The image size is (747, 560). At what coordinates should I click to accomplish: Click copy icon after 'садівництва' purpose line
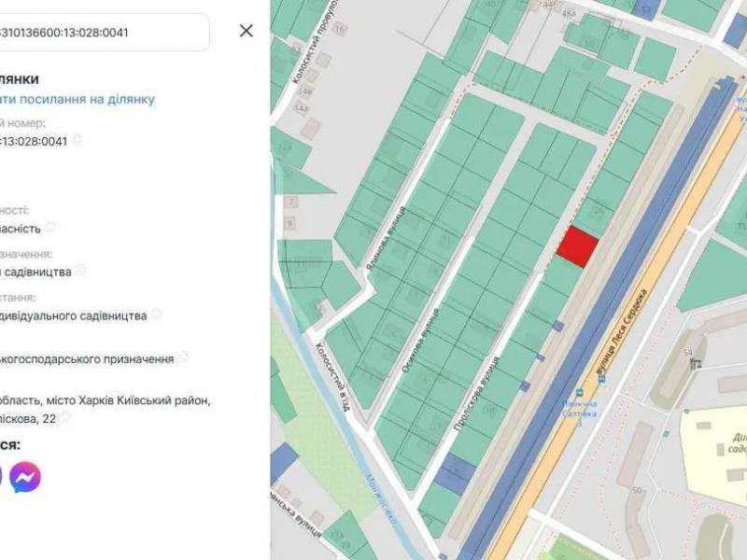(x=81, y=270)
